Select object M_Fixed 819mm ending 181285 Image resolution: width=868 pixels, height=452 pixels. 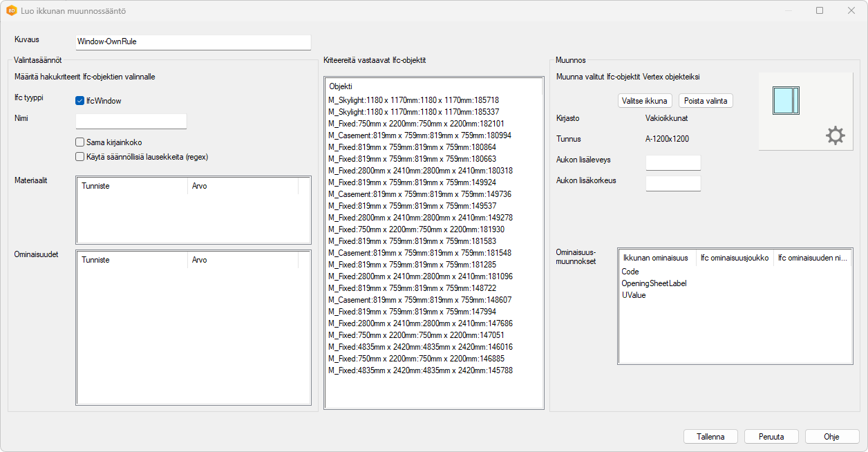point(412,265)
